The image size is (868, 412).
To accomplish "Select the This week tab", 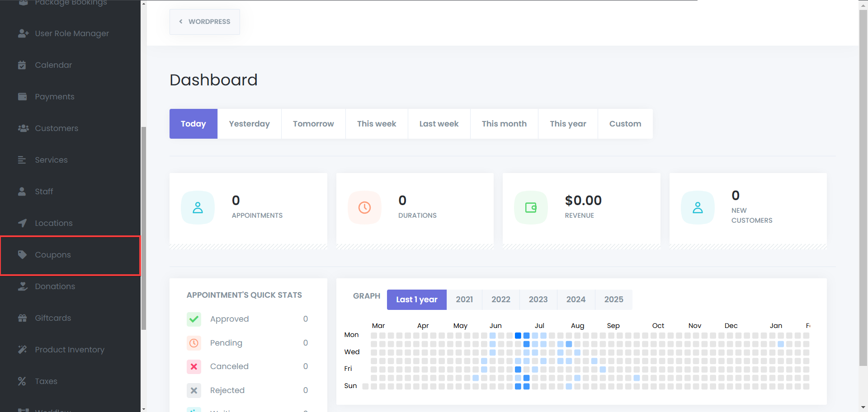I will [376, 124].
